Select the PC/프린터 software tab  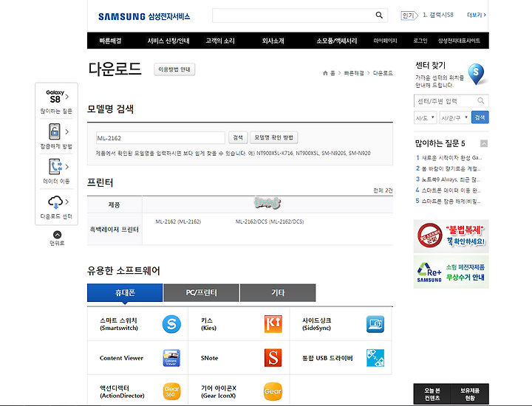[x=201, y=292]
